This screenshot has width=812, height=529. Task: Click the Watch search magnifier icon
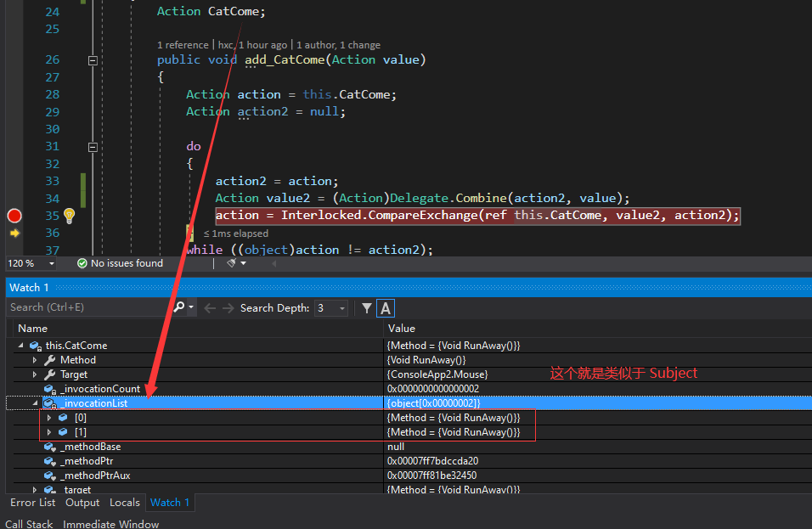179,307
